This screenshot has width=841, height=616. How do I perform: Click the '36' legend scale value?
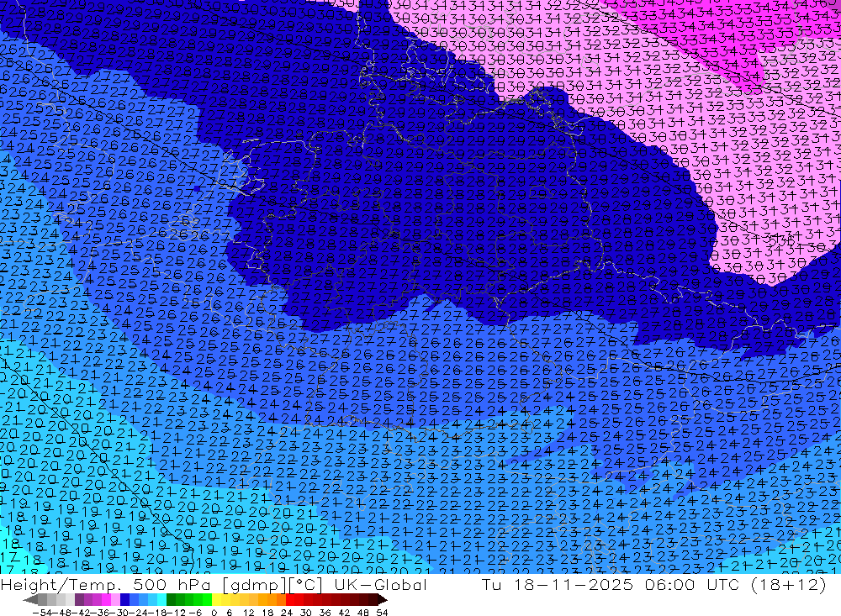point(325,613)
